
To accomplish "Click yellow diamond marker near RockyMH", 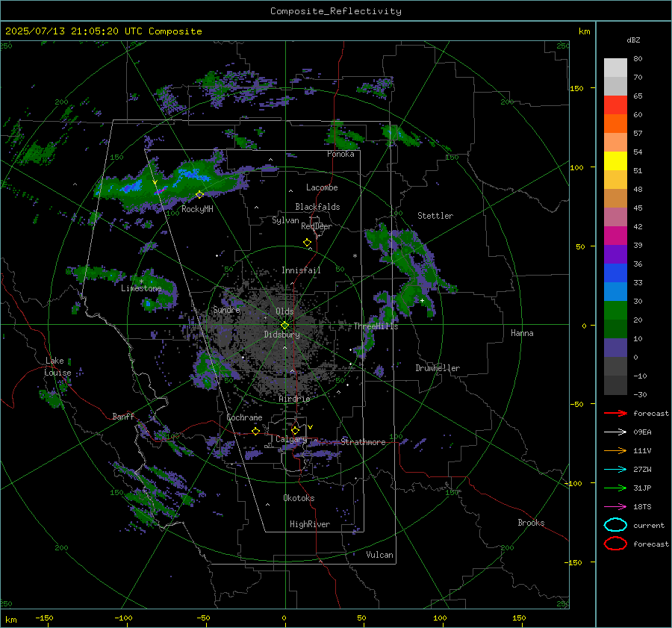I will tap(199, 195).
